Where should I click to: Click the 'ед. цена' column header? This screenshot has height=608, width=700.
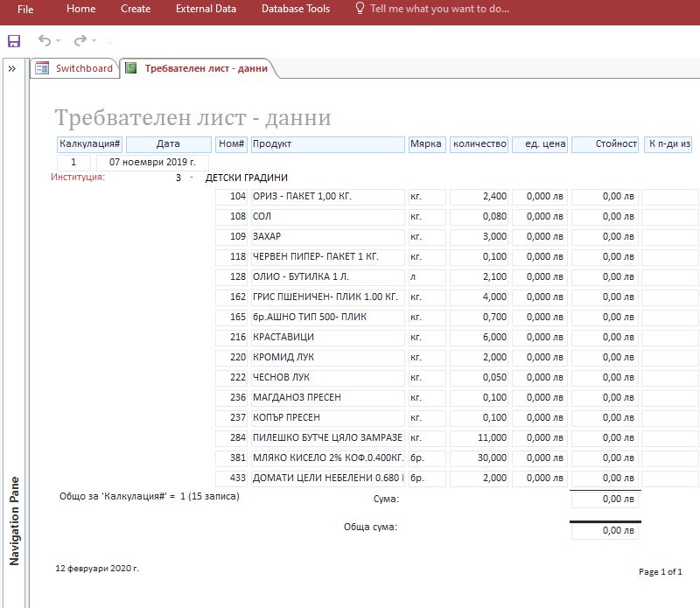540,144
